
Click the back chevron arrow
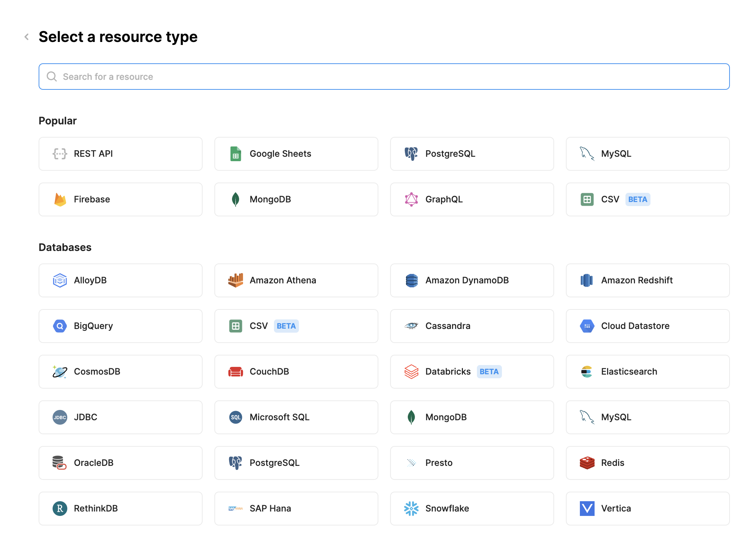[x=26, y=37]
